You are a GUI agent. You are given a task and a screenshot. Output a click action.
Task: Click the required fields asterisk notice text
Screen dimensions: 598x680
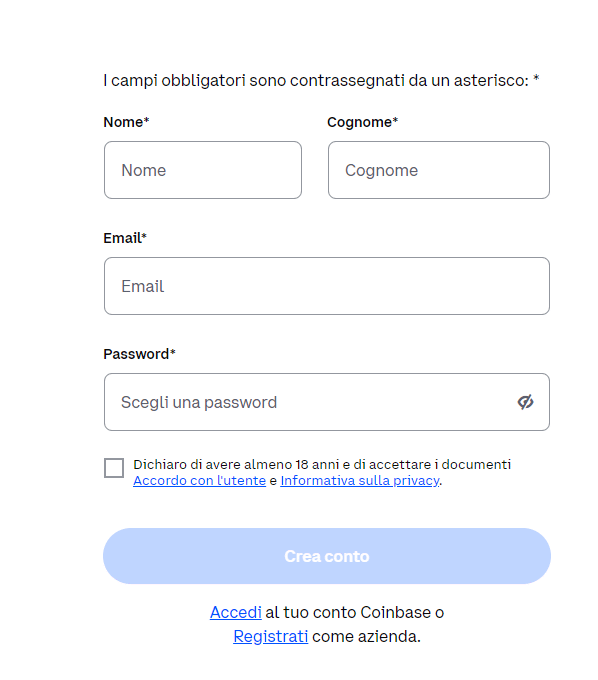(321, 80)
